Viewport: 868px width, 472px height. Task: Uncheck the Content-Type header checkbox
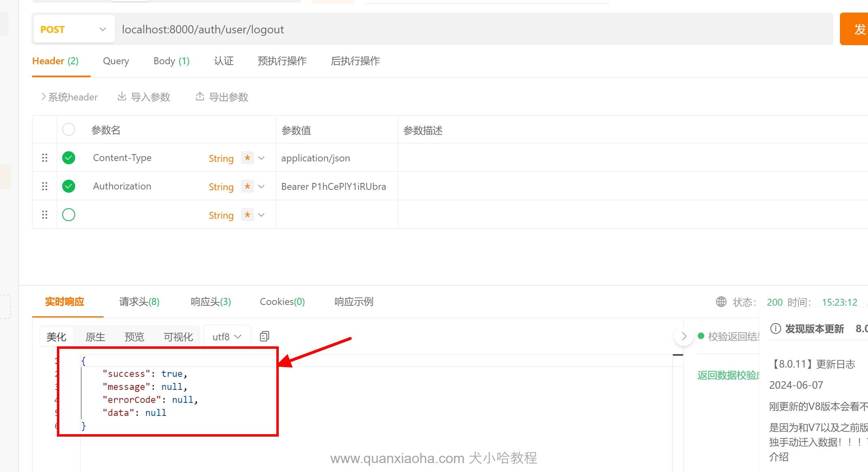pyautogui.click(x=69, y=158)
